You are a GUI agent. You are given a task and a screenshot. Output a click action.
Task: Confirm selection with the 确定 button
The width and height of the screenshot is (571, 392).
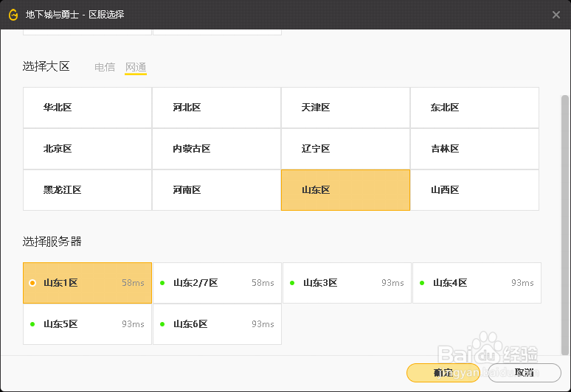point(443,373)
